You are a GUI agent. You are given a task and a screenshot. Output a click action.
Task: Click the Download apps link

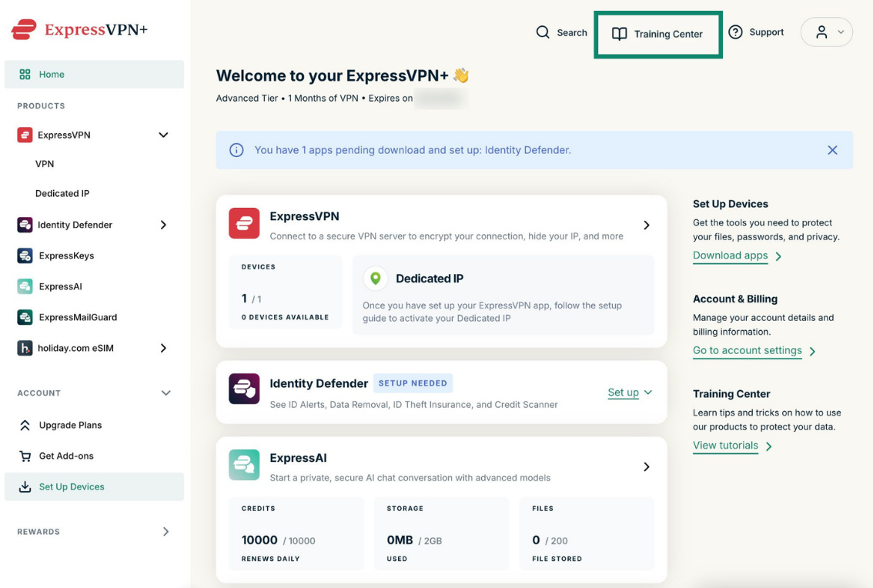730,256
